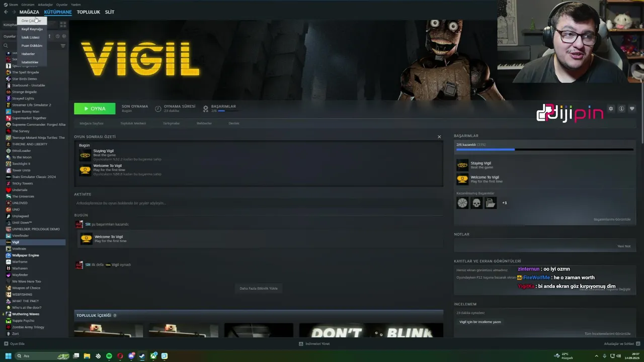Open Mağaza Sayfası link under play bar
Screen dimensions: 644x362
click(x=92, y=123)
